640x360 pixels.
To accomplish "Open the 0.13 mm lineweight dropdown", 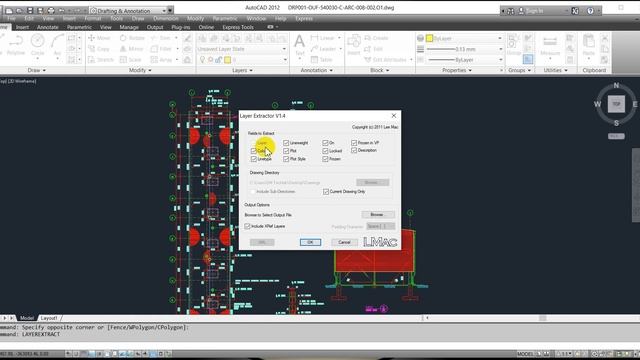I will [464, 49].
